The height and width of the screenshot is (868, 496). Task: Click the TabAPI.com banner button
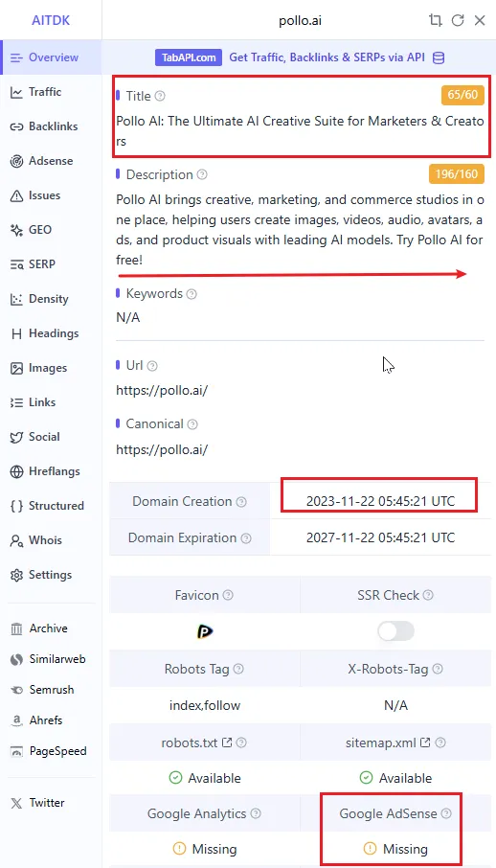[189, 57]
